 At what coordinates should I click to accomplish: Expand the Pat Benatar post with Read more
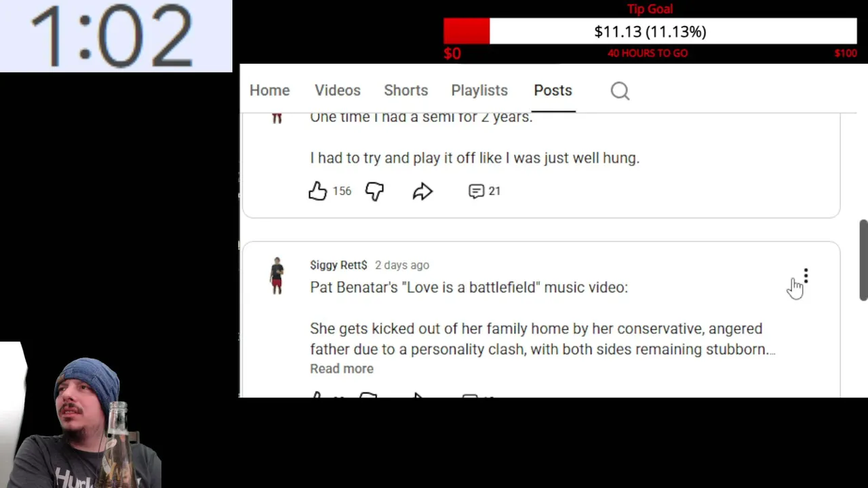pyautogui.click(x=342, y=369)
